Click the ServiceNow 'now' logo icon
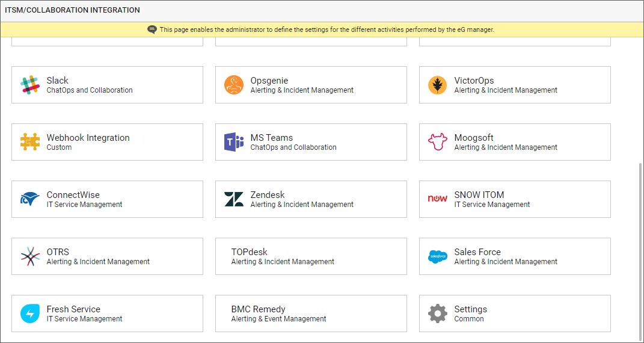644x343 pixels. tap(437, 199)
